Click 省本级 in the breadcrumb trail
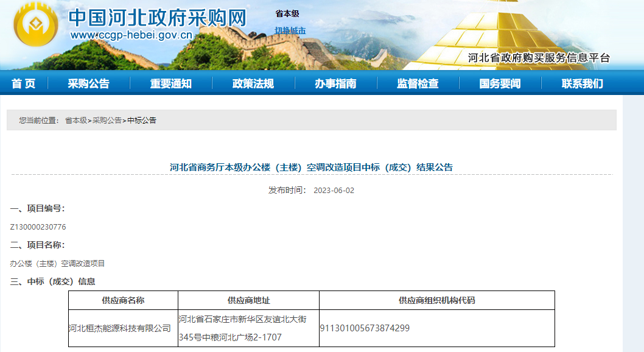This screenshot has height=352, width=644. [76, 121]
